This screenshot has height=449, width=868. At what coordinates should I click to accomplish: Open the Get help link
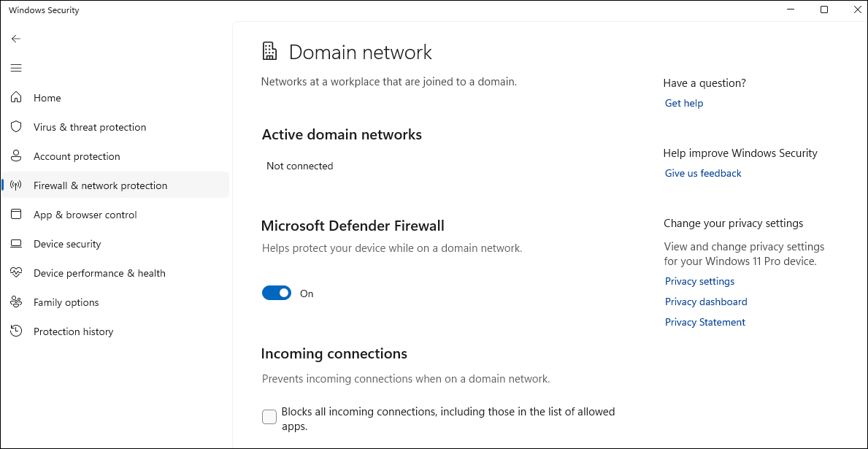(683, 102)
